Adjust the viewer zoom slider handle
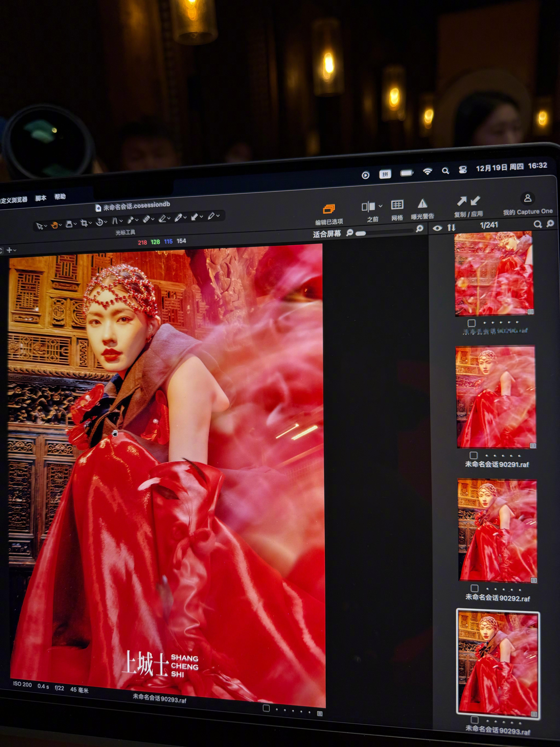The width and height of the screenshot is (560, 747). point(361,233)
